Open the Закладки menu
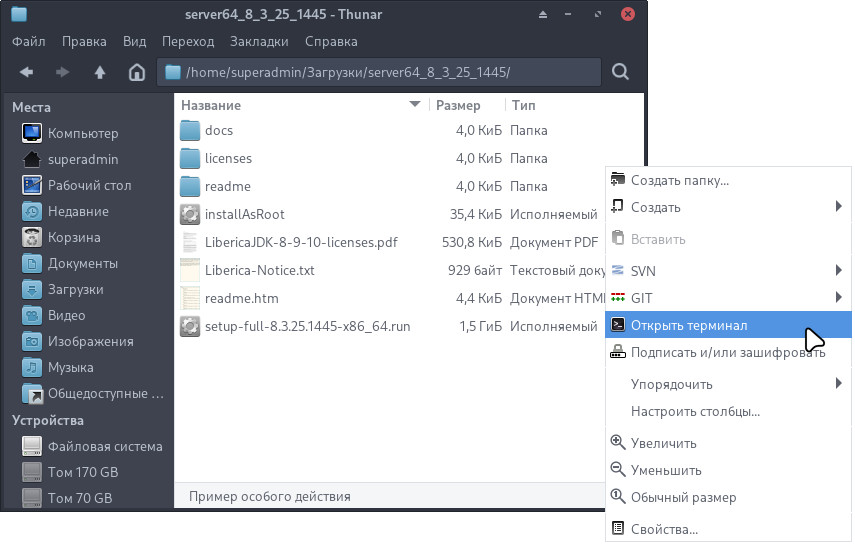The width and height of the screenshot is (855, 546). tap(259, 42)
